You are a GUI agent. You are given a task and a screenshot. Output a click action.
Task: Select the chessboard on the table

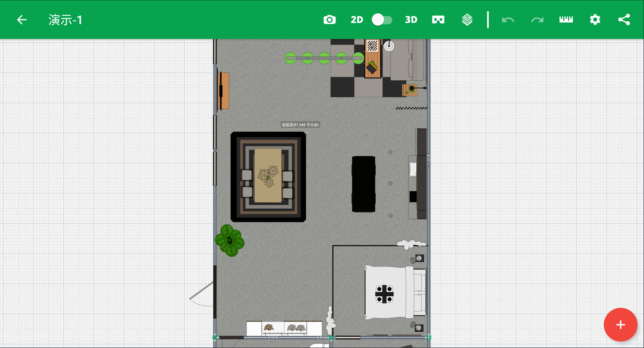(x=372, y=46)
